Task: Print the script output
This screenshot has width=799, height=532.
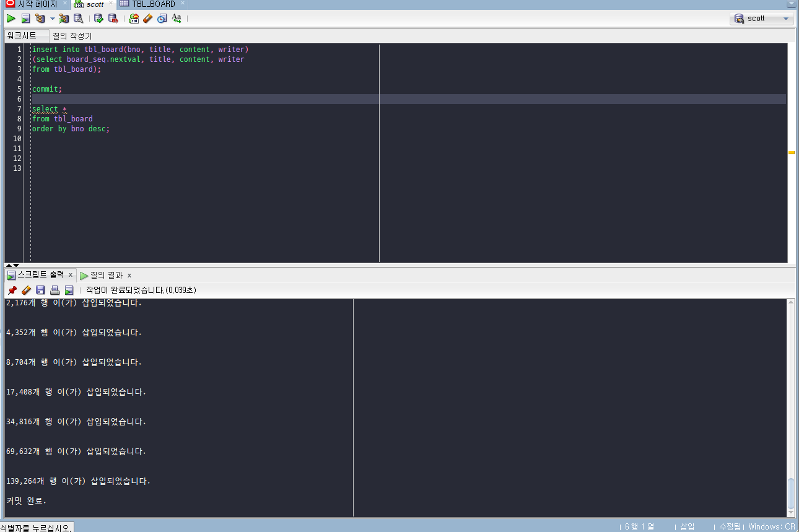Action: (55, 290)
